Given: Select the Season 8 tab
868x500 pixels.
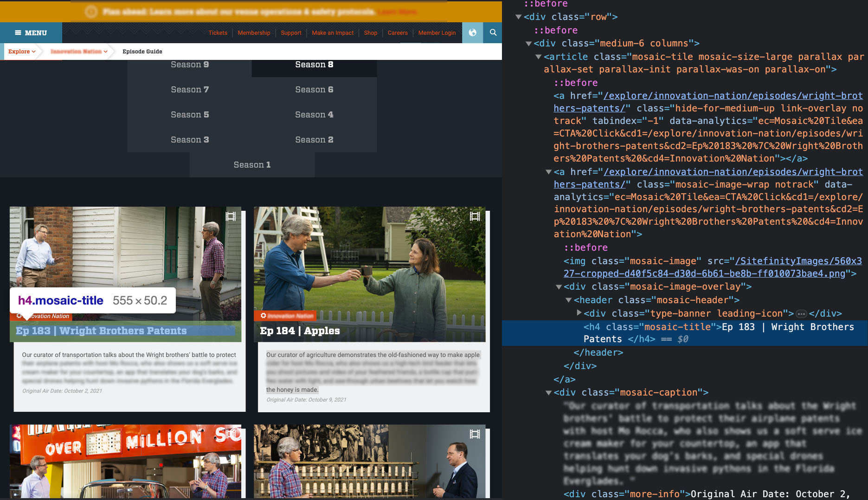Looking at the screenshot, I should (314, 65).
